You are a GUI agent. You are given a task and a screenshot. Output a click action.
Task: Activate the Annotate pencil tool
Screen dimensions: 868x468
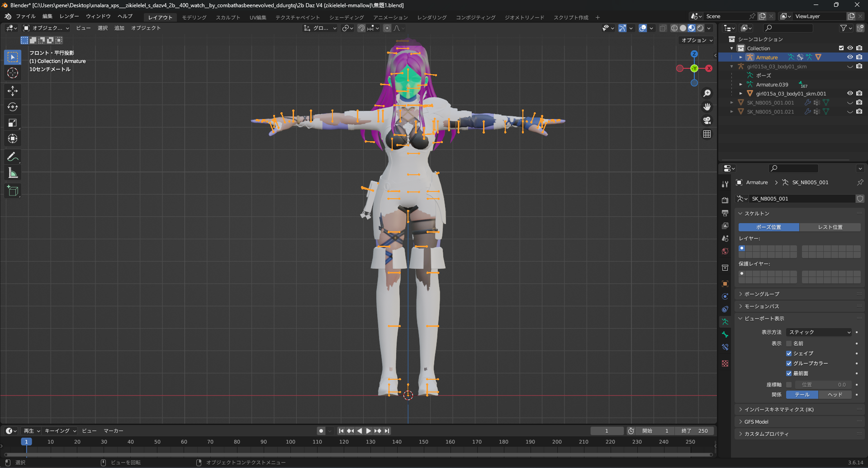pos(13,157)
